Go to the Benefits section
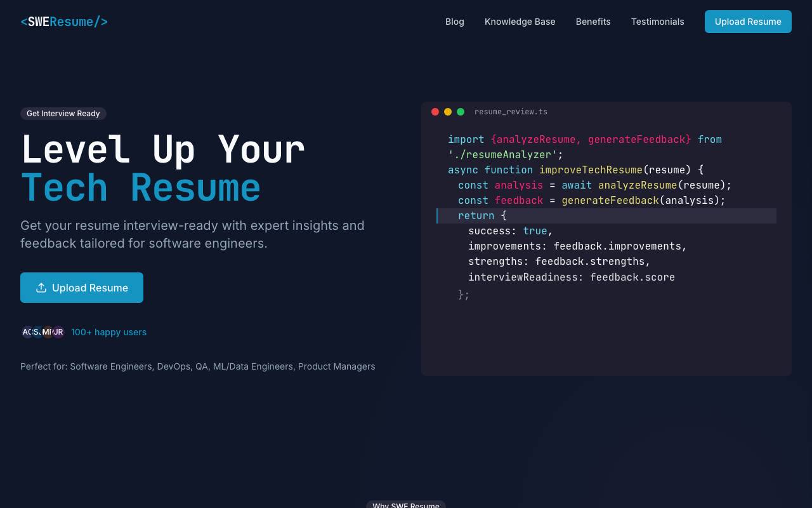This screenshot has width=812, height=508. (593, 22)
